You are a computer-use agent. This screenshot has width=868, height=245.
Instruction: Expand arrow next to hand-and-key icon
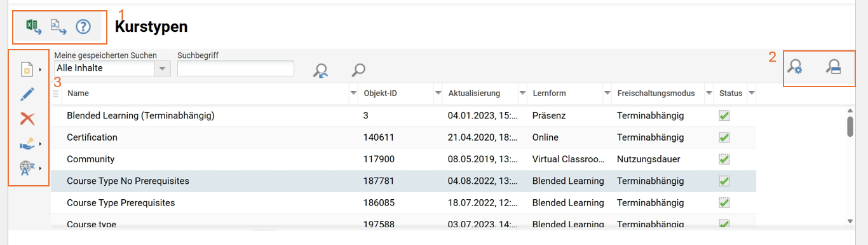pos(41,144)
